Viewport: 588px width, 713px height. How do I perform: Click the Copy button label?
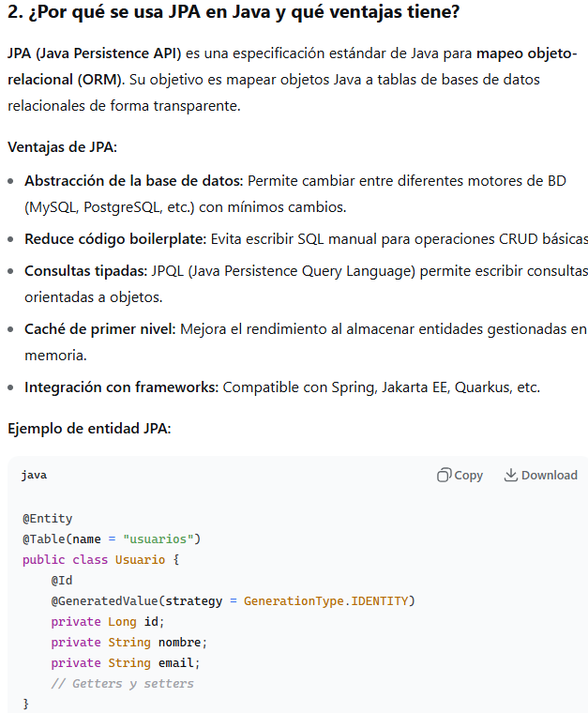469,476
